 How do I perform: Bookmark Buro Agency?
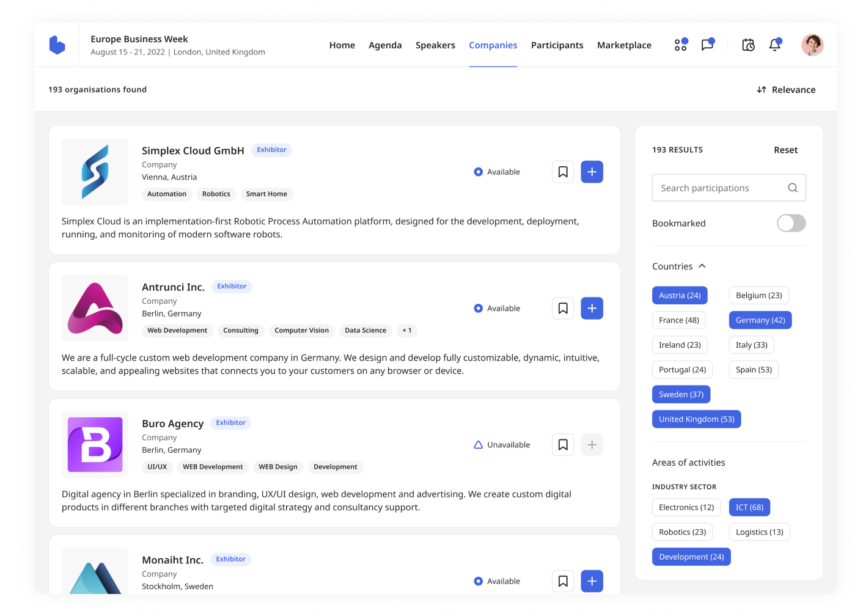(x=563, y=445)
